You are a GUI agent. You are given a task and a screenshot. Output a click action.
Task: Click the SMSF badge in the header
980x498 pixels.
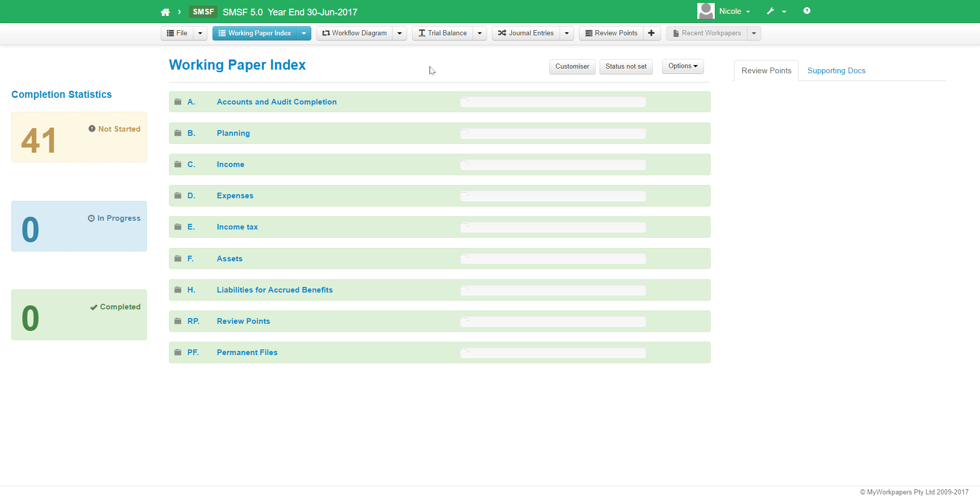[x=203, y=11]
